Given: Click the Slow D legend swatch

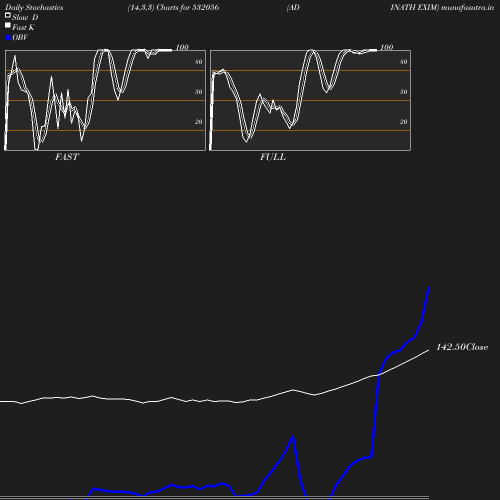Looking at the screenshot, I should (8, 15).
